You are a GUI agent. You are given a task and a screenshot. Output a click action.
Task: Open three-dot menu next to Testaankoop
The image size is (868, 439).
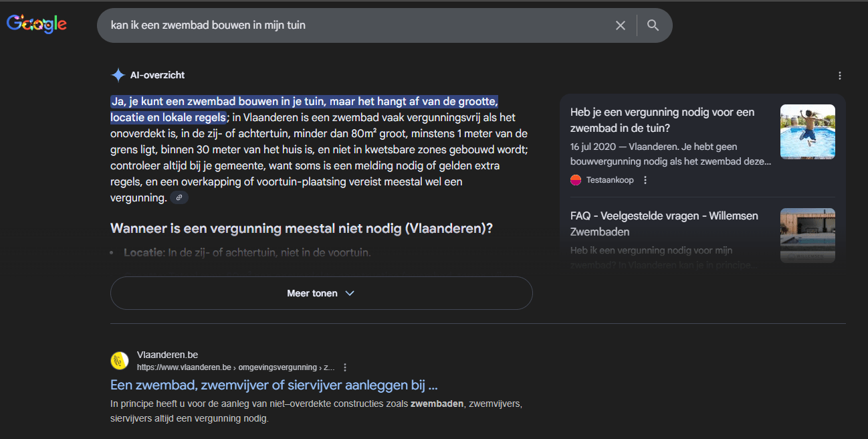[x=645, y=180]
